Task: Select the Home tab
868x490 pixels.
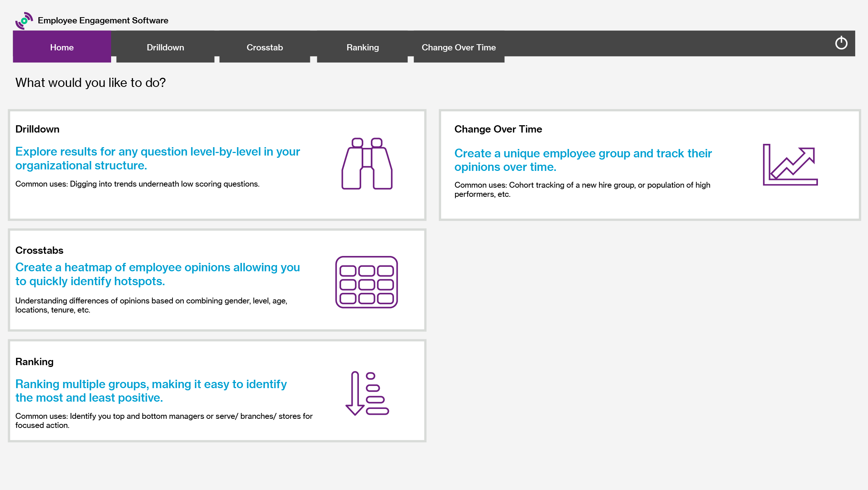Action: coord(61,47)
